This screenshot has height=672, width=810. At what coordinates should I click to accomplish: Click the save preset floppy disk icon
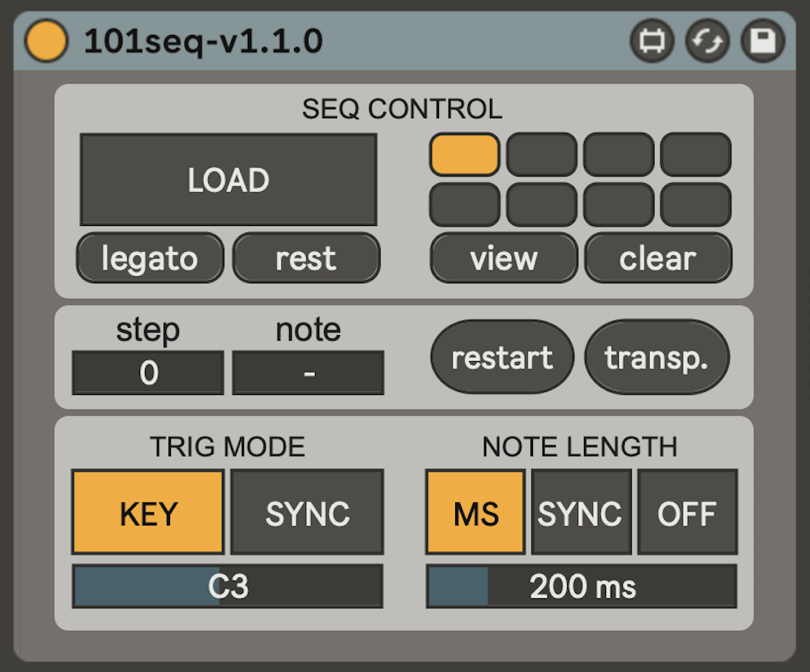[762, 41]
